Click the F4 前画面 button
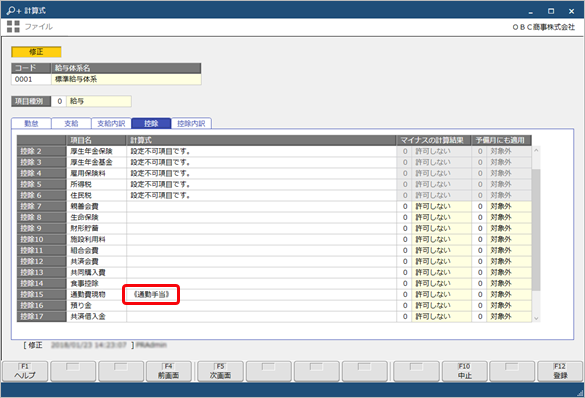 (x=169, y=371)
